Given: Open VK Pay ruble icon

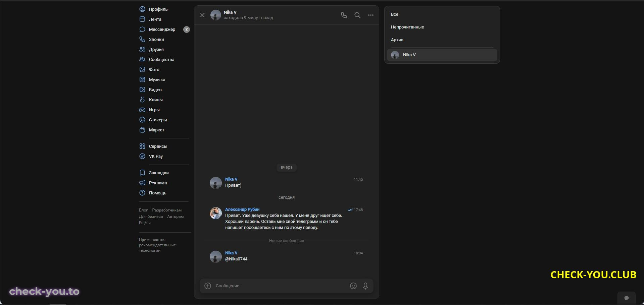Looking at the screenshot, I should 142,156.
